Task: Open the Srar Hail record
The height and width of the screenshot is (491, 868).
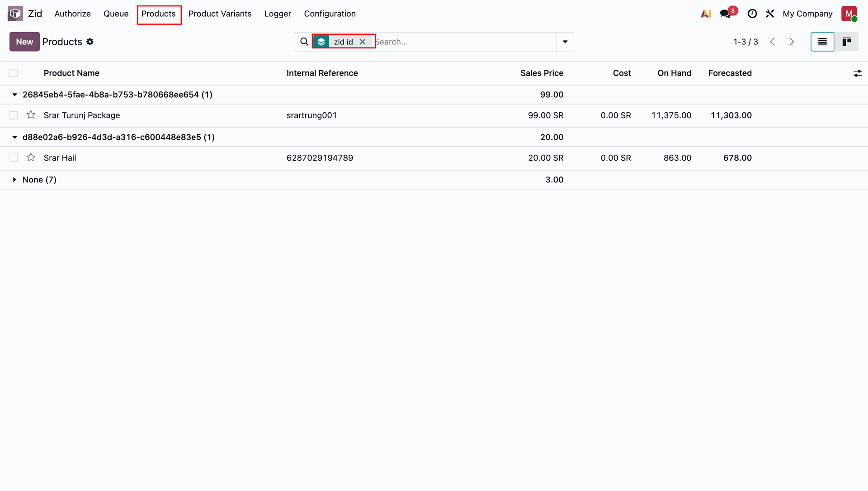Action: pyautogui.click(x=60, y=158)
